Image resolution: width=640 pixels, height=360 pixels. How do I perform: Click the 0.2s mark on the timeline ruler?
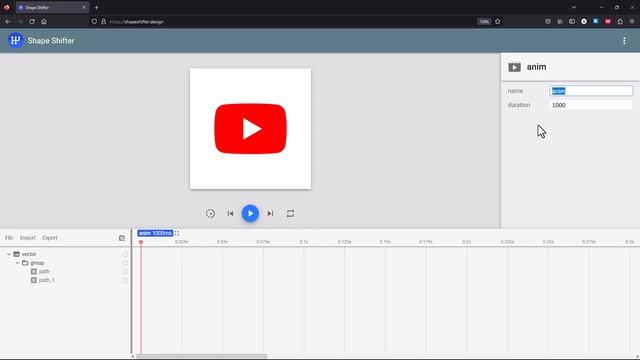pyautogui.click(x=467, y=242)
